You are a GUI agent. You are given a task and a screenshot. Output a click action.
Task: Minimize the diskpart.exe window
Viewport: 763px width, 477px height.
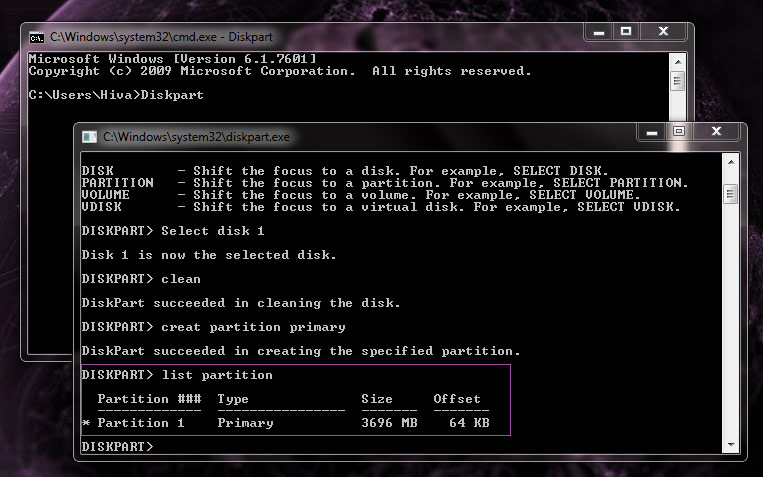coord(650,131)
